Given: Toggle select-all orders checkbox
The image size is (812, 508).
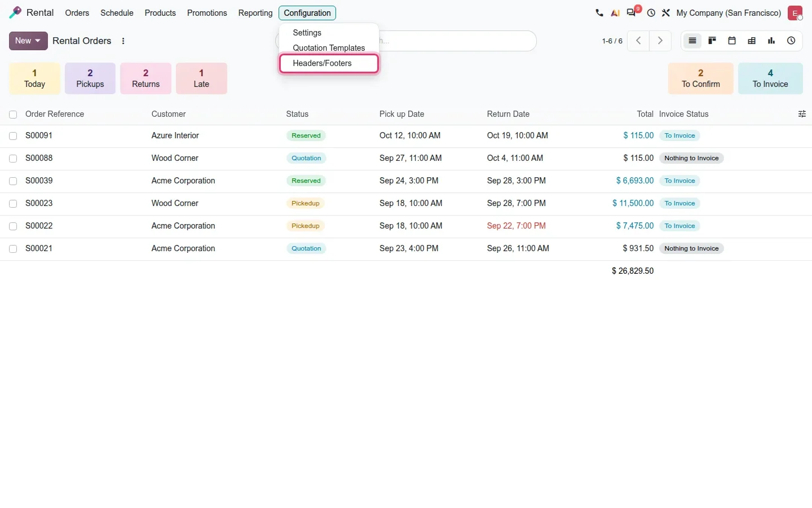Looking at the screenshot, I should click(x=13, y=115).
